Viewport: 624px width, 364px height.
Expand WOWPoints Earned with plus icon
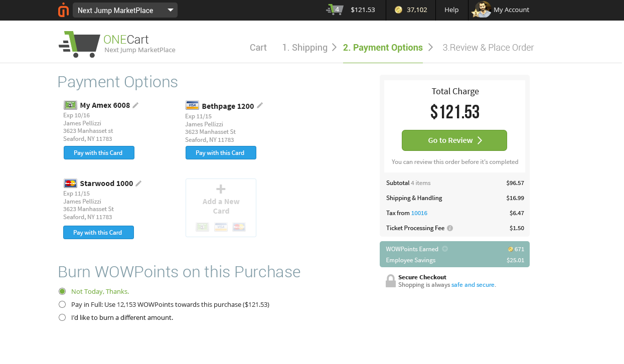(x=445, y=249)
